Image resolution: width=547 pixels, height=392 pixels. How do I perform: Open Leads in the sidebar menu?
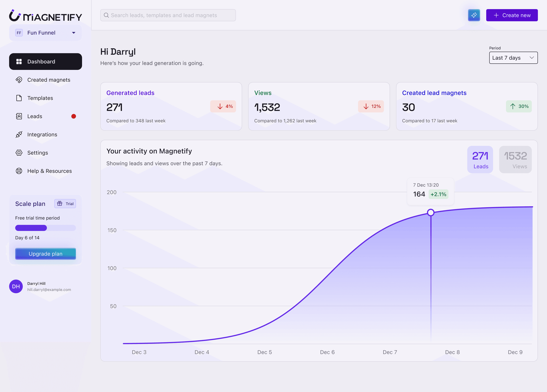[35, 116]
